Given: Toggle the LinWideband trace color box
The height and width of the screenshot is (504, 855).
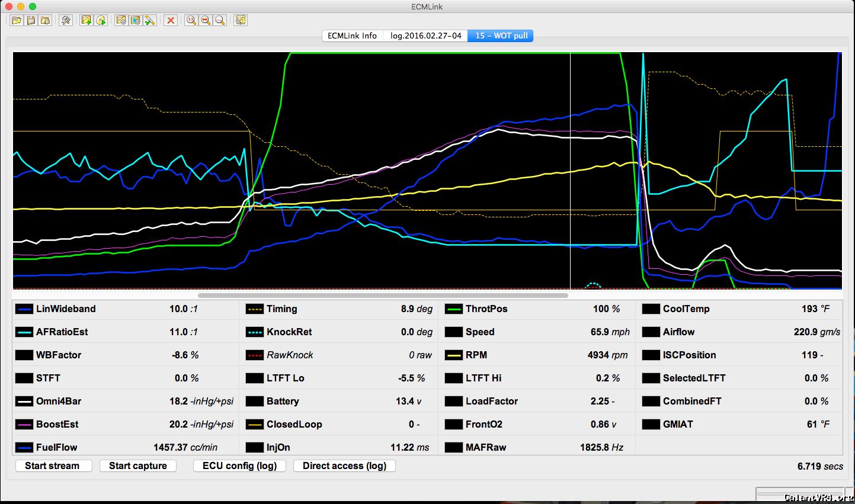Looking at the screenshot, I should [x=24, y=309].
